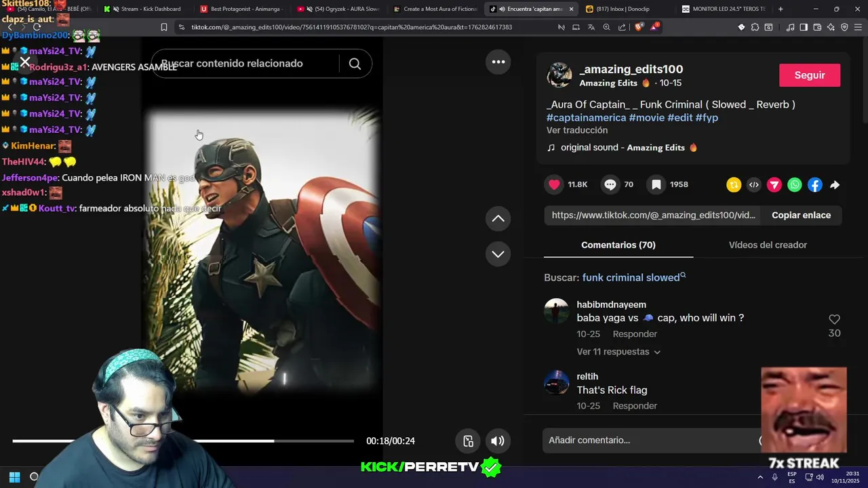Screen dimensions: 868x488
Task: Click 'Ver traducción' under the caption
Action: pyautogui.click(x=577, y=130)
